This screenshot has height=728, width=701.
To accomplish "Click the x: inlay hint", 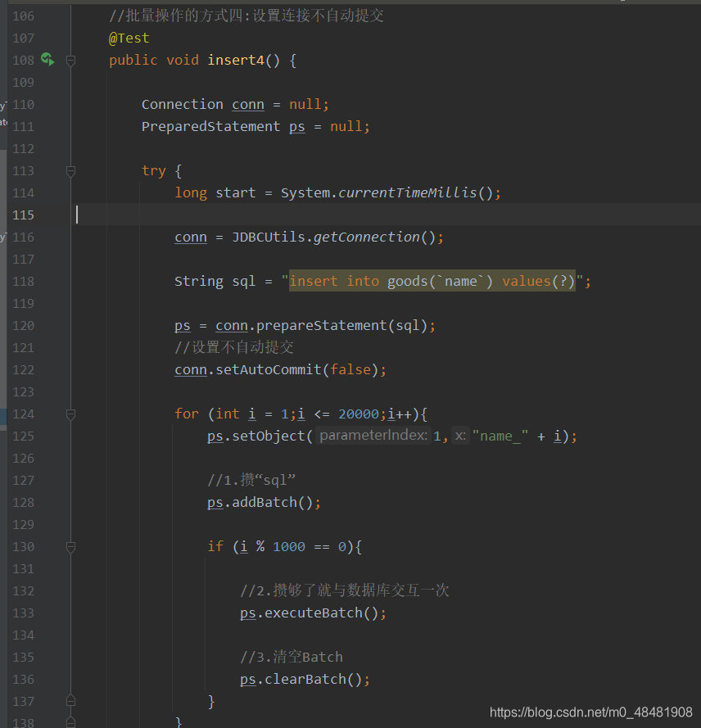I will 460,436.
